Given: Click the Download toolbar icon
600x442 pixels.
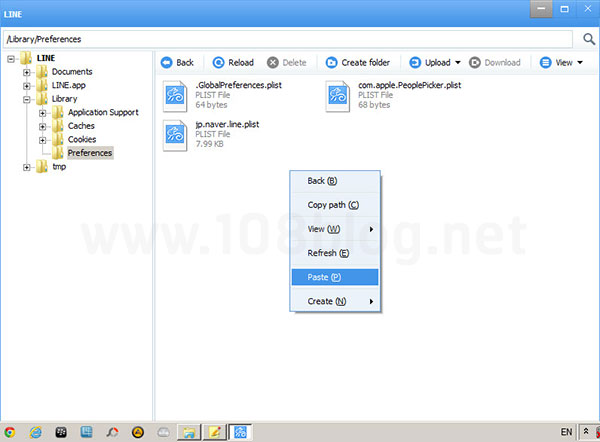Looking at the screenshot, I should tap(474, 62).
